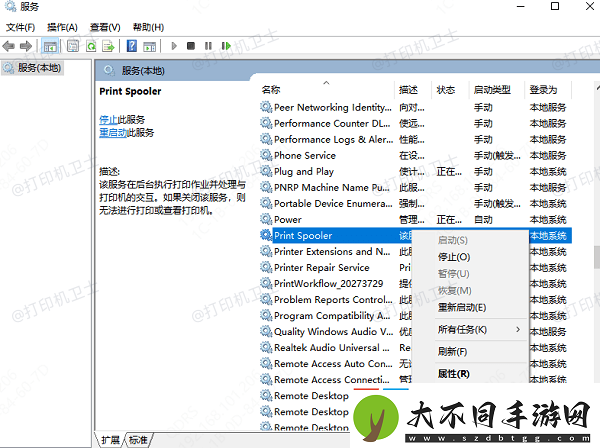This screenshot has height=448, width=600.
Task: Choose 属性(R) in the context menu
Action: click(x=453, y=374)
